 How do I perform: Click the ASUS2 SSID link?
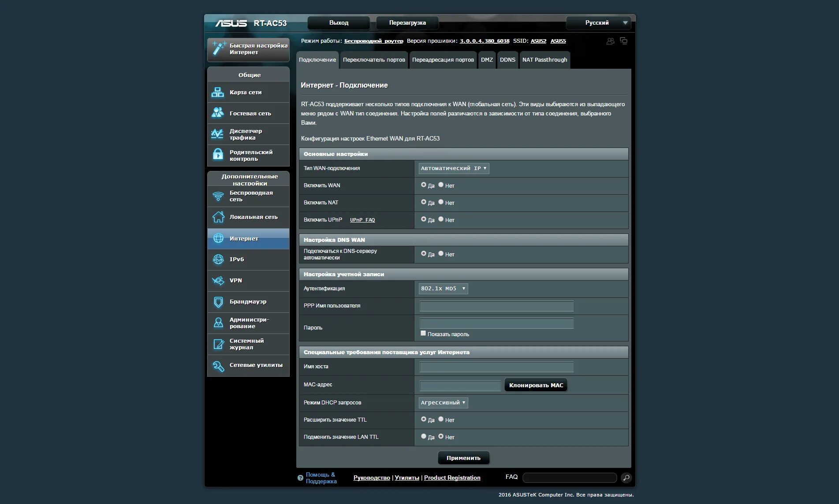(x=538, y=41)
